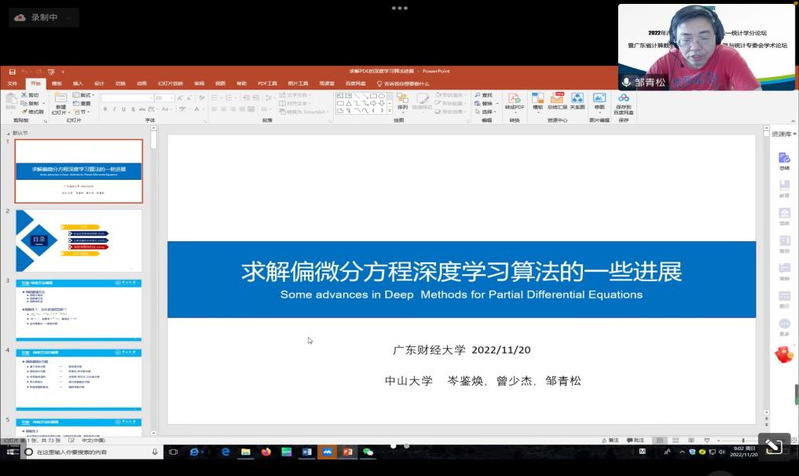Click the Copy (复制) button
This screenshot has height=476, width=799.
point(30,103)
